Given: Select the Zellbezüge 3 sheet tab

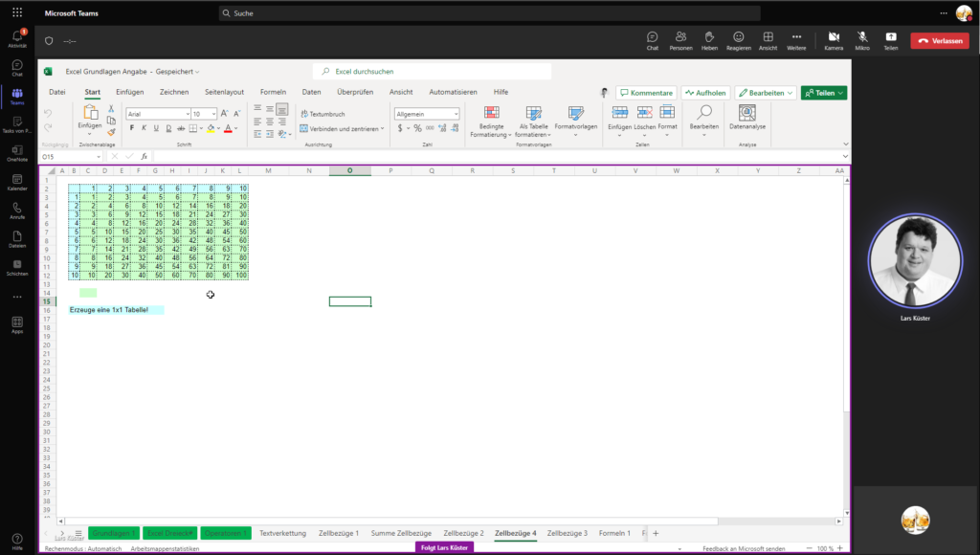Looking at the screenshot, I should coord(567,533).
